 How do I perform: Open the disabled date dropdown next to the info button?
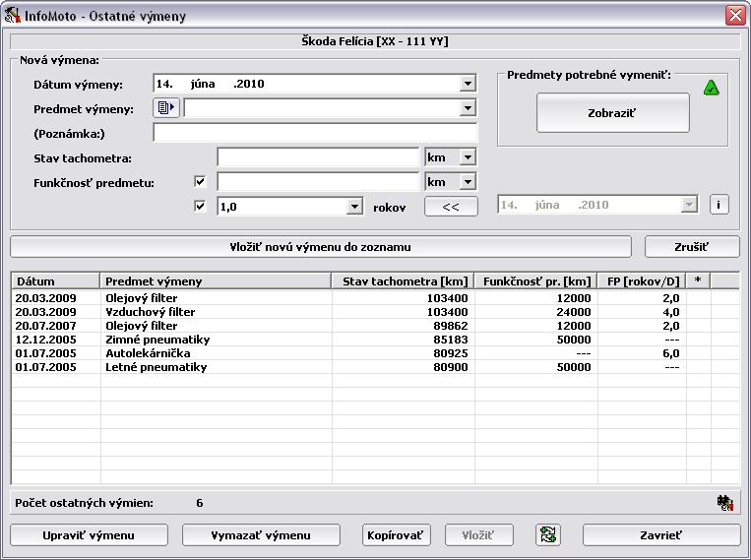[x=688, y=205]
